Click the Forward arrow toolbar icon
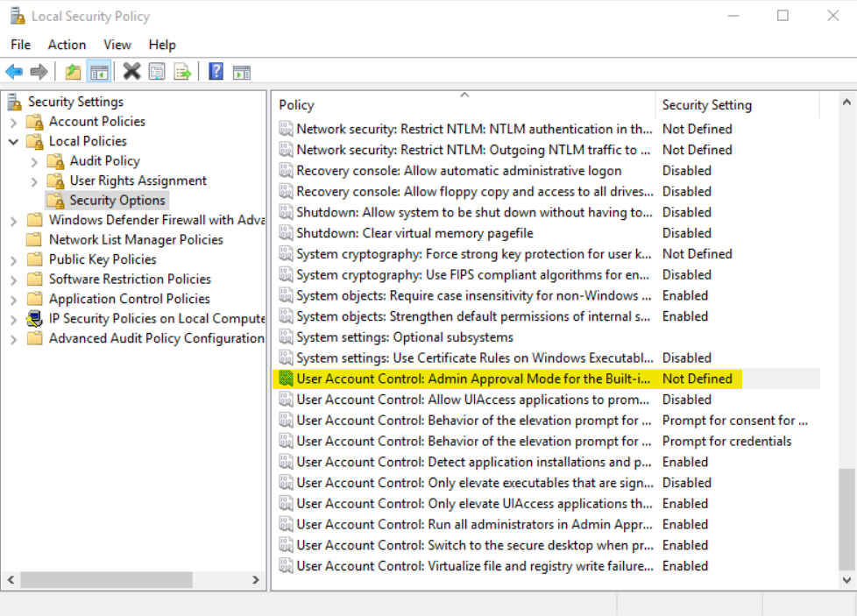Screen dimensions: 857x616 [39, 72]
